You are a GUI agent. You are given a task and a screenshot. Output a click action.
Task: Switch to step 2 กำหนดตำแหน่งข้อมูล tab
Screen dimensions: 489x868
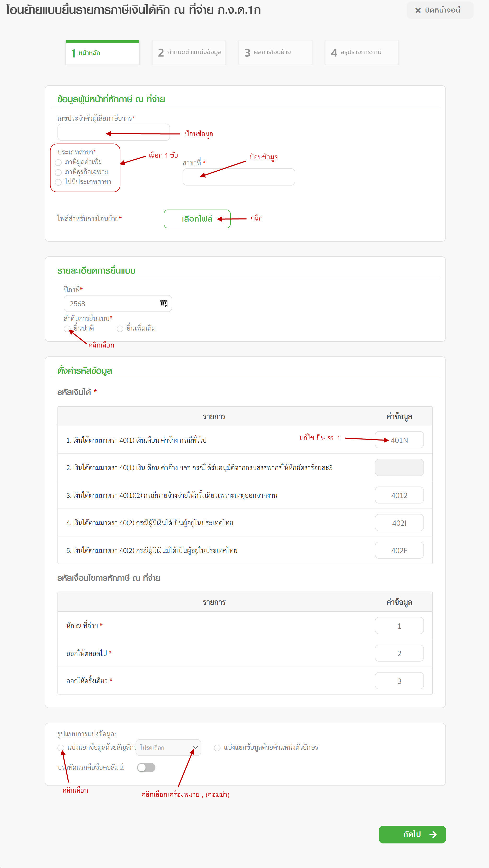189,53
